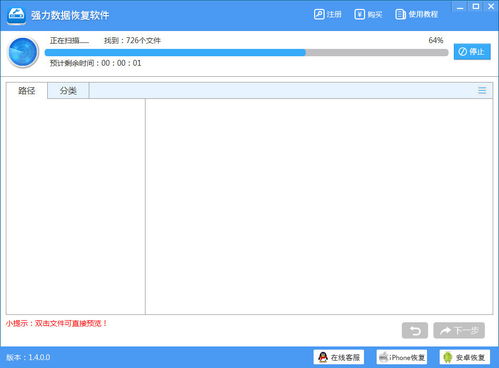Click the back arrow button
Image resolution: width=499 pixels, height=368 pixels.
(415, 331)
